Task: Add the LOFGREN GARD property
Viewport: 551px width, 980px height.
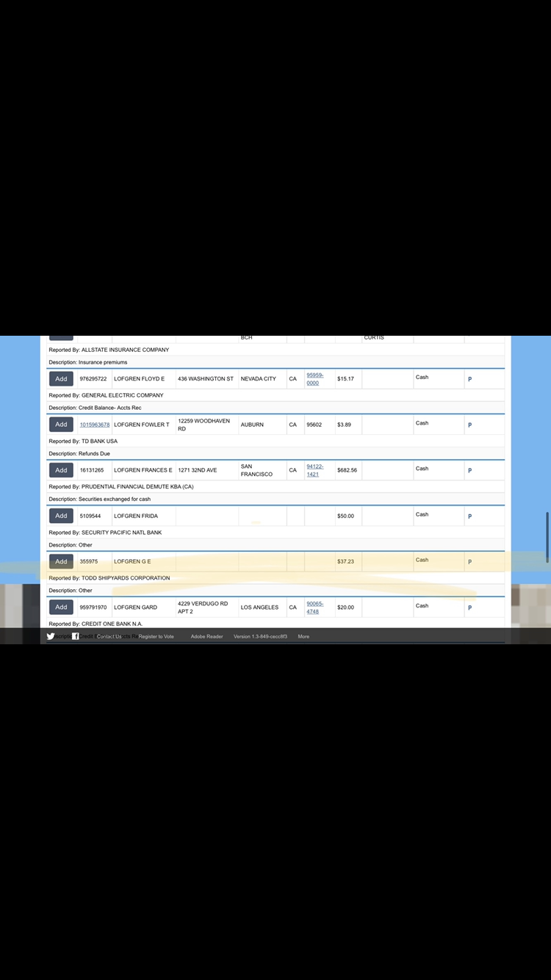Action: point(61,607)
